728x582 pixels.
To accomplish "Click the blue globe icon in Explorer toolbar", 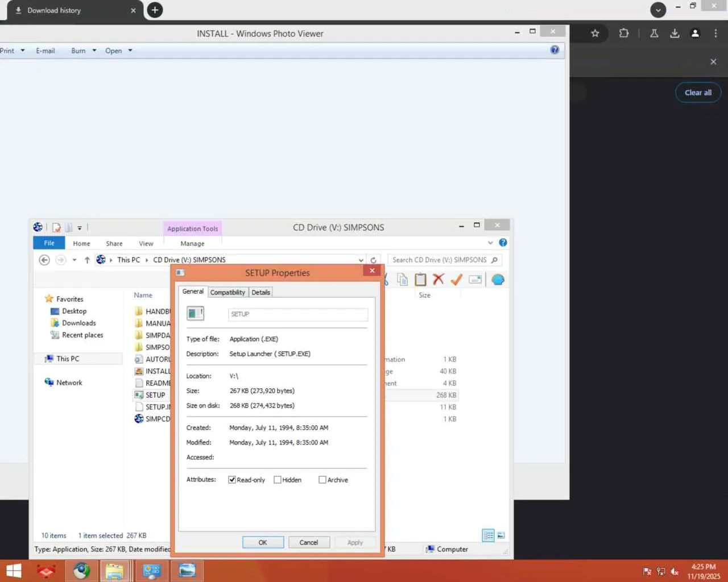I will click(498, 279).
